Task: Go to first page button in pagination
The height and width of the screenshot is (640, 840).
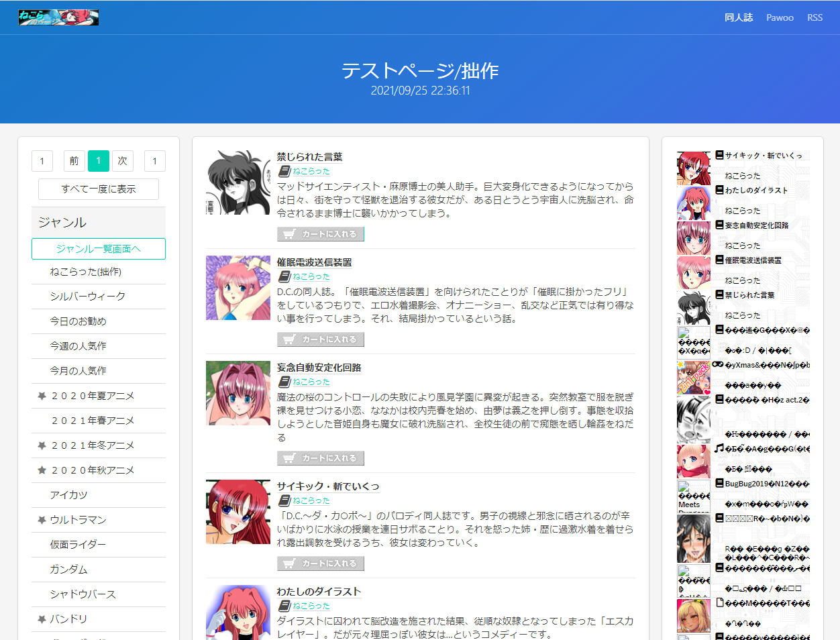Action: tap(42, 161)
